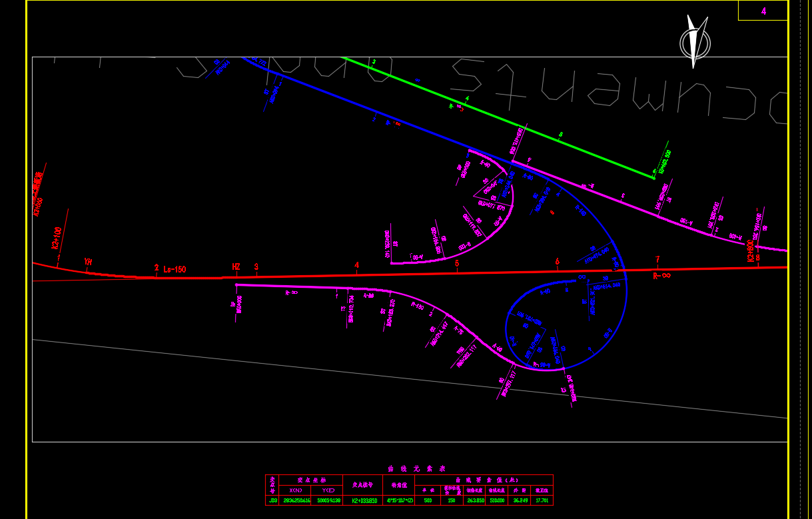Click station marker number 3 near HZ
This screenshot has width=812, height=519.
click(256, 266)
